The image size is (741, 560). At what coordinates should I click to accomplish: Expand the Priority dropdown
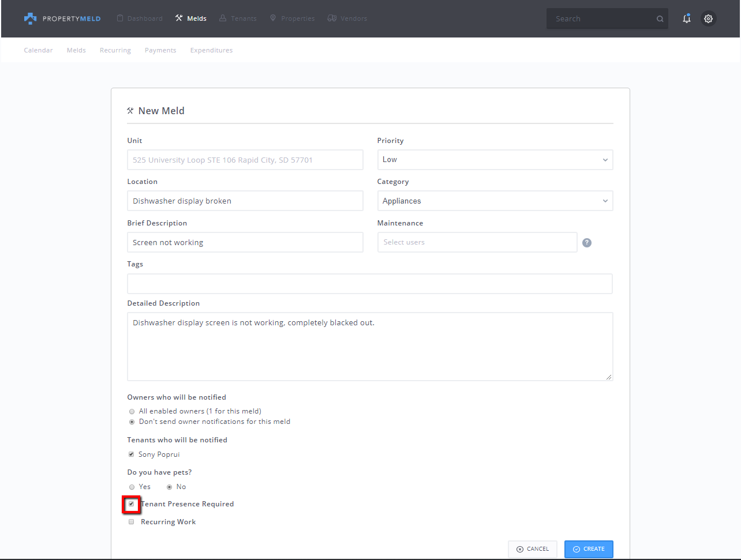click(x=495, y=160)
